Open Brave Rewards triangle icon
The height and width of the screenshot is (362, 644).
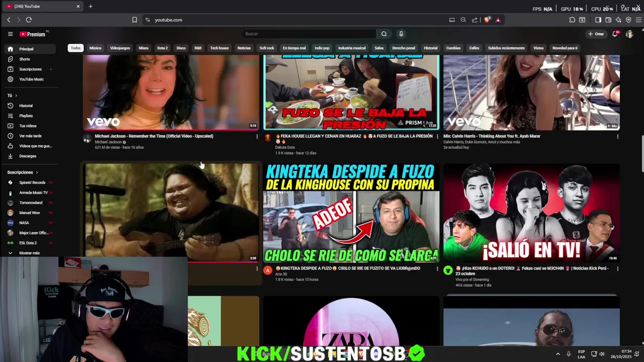click(498, 20)
